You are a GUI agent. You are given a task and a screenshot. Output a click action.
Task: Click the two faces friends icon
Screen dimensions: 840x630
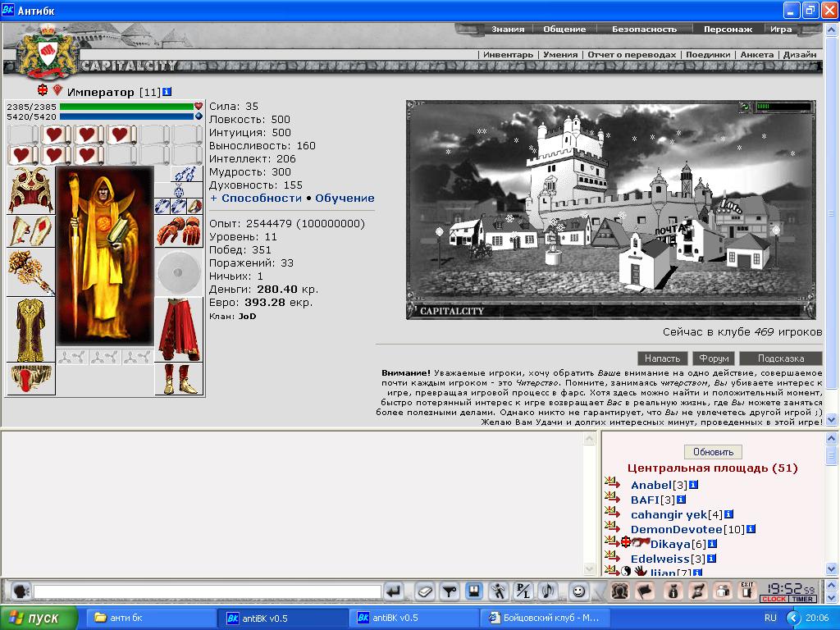point(620,591)
